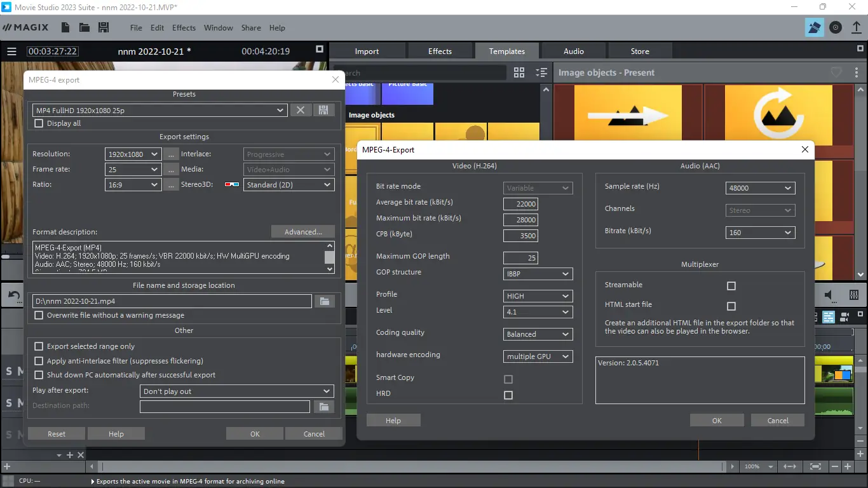Open the Store tab
This screenshot has width=868, height=488.
click(x=640, y=51)
